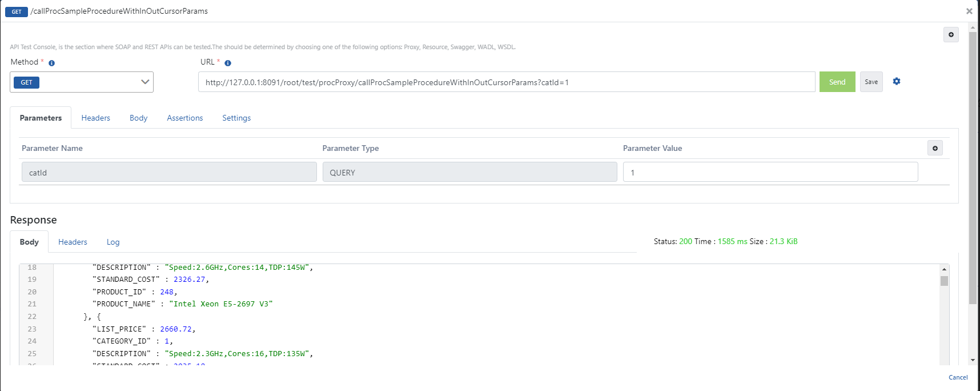Open the Body request tab
Viewport: 980px width, 391px height.
pyautogui.click(x=138, y=118)
